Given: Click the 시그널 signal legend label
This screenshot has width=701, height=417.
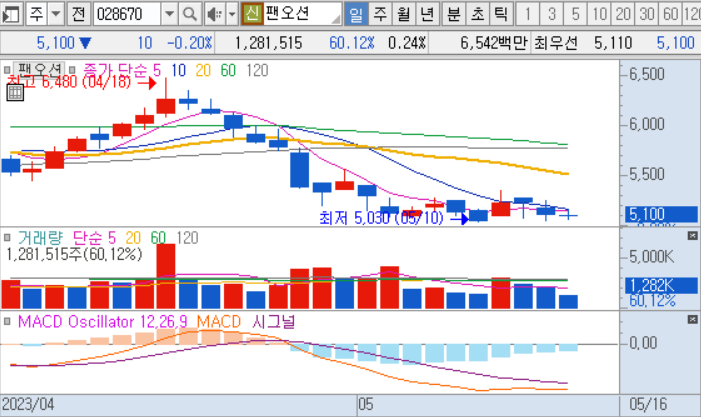Looking at the screenshot, I should 273,321.
